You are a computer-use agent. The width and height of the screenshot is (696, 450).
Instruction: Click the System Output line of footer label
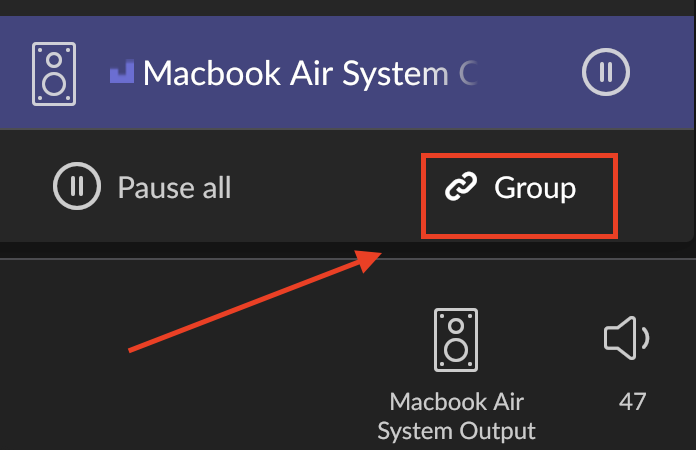[456, 431]
